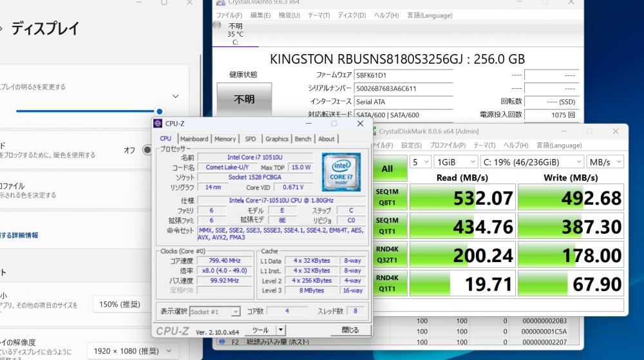Open the test count dropdown showing 5

pyautogui.click(x=420, y=162)
